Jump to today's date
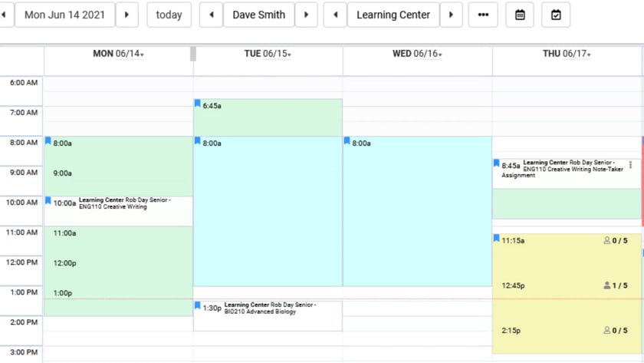Viewport: 644px width, 363px height. pyautogui.click(x=169, y=15)
